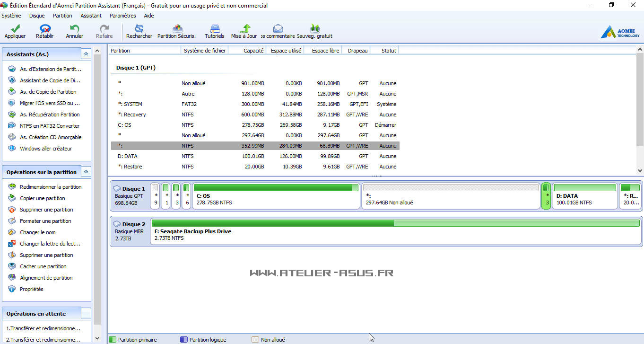Open the Paramètres menu
This screenshot has width=644, height=344.
122,16
